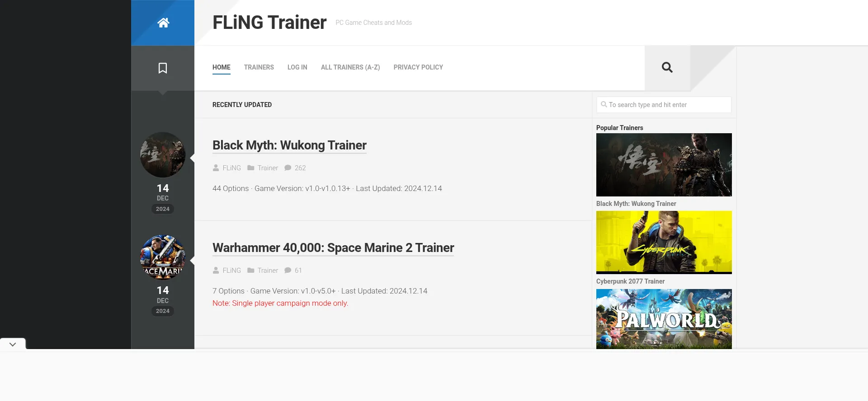Image resolution: width=868 pixels, height=401 pixels.
Task: Click PC Game Cheats and Mods tagline
Action: [373, 23]
